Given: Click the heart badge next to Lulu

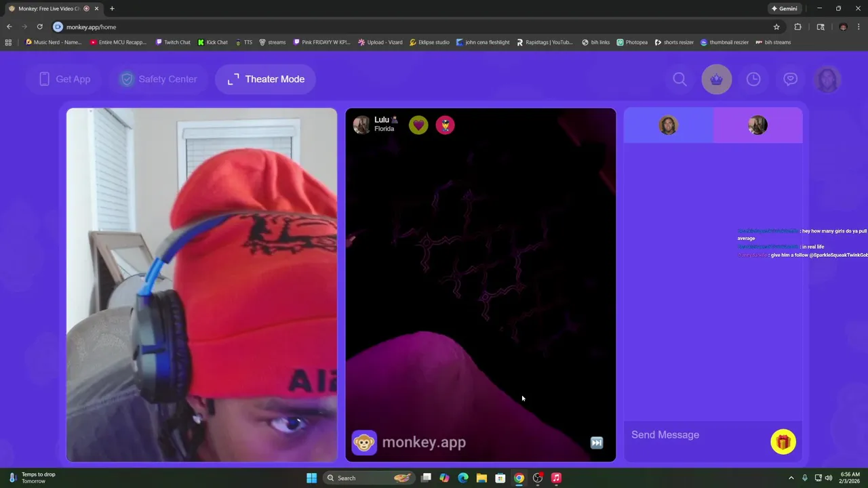Looking at the screenshot, I should pyautogui.click(x=418, y=125).
